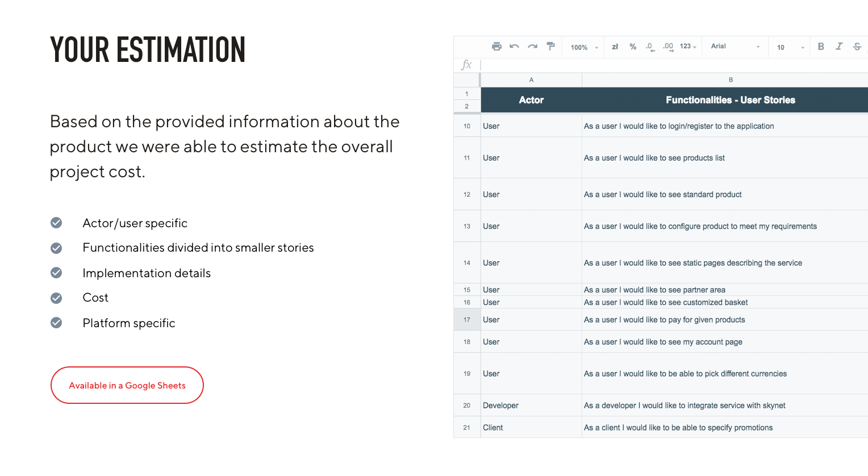Viewport: 868px width, 476px height.
Task: Select the Paint format tool
Action: point(550,47)
